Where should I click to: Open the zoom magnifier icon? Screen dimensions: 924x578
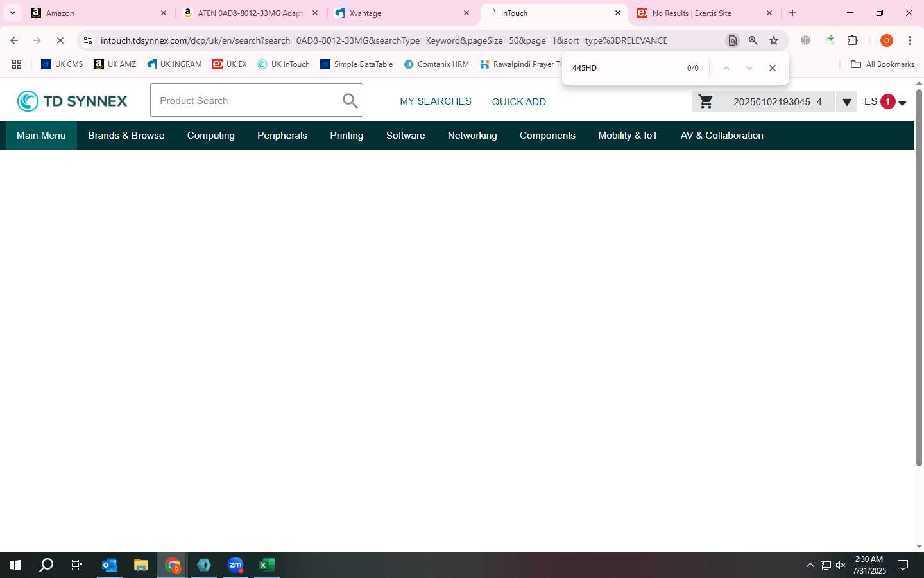coord(753,40)
